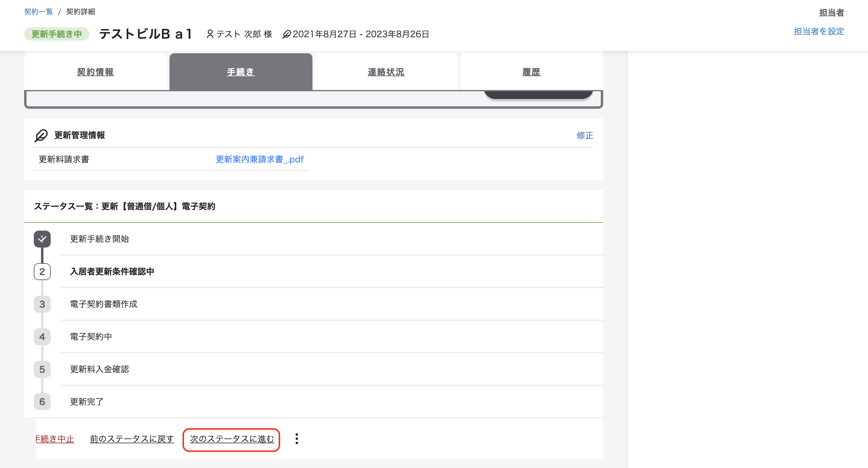Click the step 4 number badge
The image size is (868, 468).
coord(42,337)
